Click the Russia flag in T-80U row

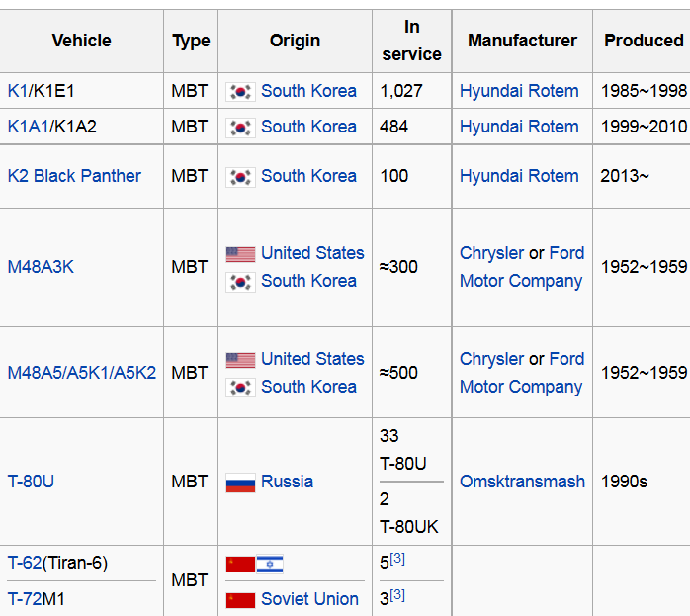240,483
